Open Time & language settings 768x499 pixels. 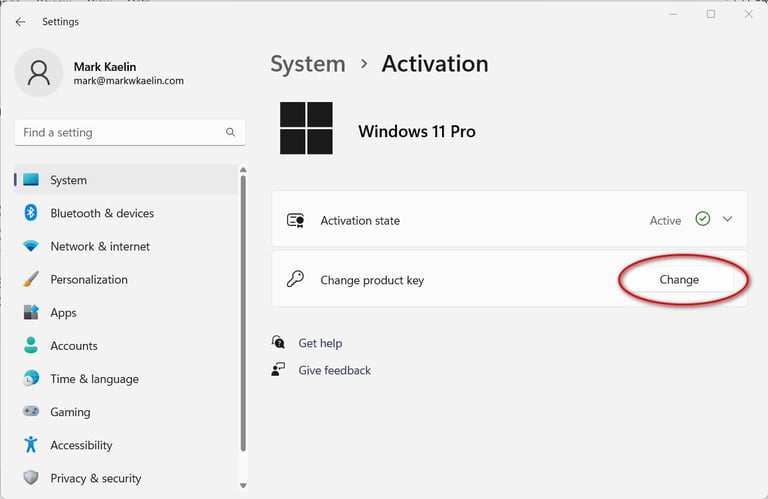pyautogui.click(x=94, y=379)
